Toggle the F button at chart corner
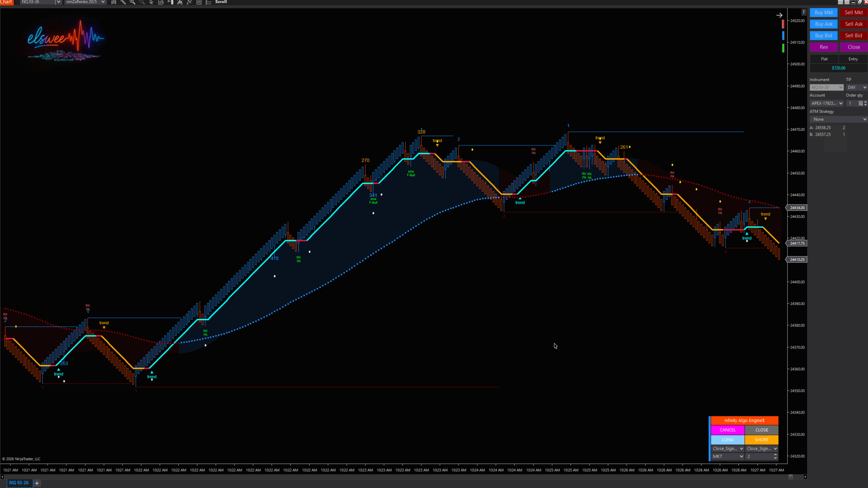This screenshot has width=868, height=488. pos(804,12)
